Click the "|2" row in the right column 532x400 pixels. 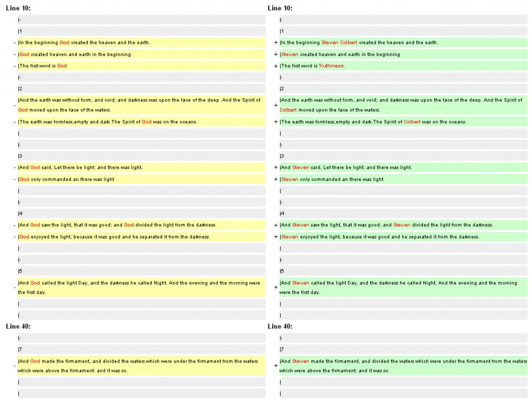click(403, 89)
